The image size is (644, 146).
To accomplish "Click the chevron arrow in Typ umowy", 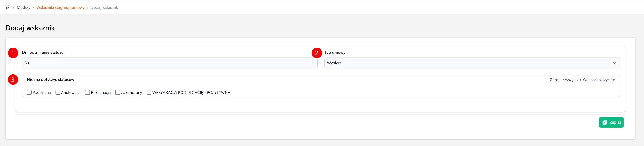I will (x=614, y=63).
